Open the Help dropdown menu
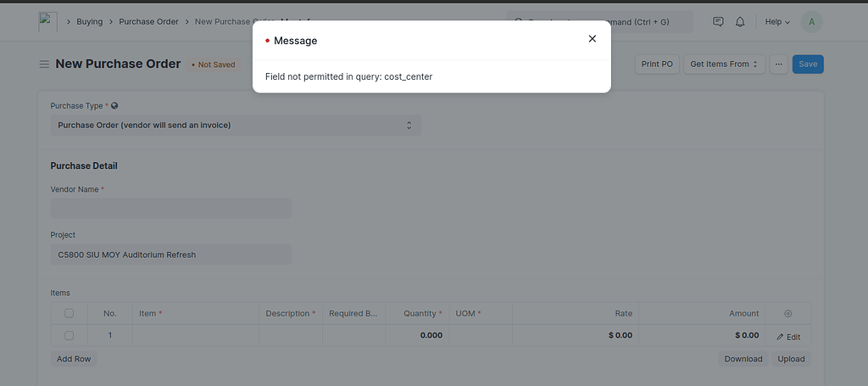The image size is (868, 386). coord(777,21)
